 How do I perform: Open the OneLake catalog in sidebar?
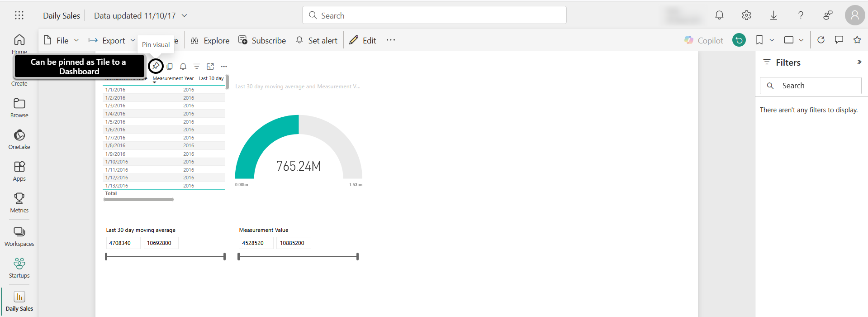(x=19, y=139)
